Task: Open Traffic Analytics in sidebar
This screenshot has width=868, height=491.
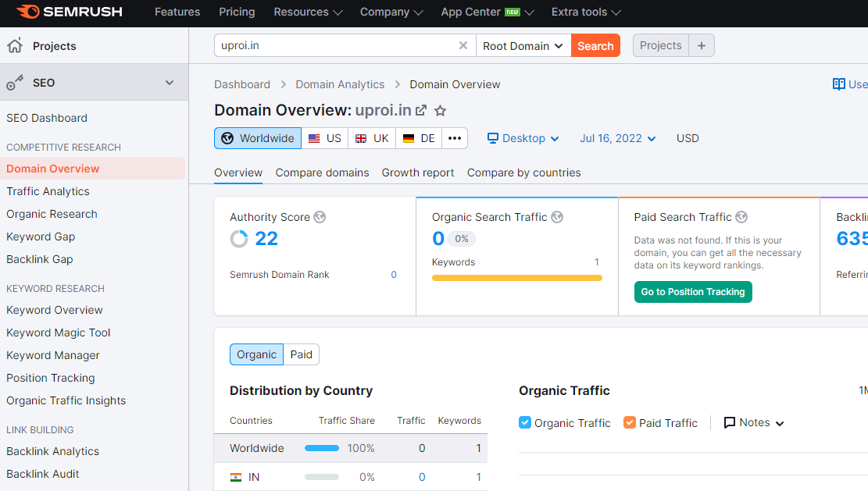Action: (x=48, y=191)
